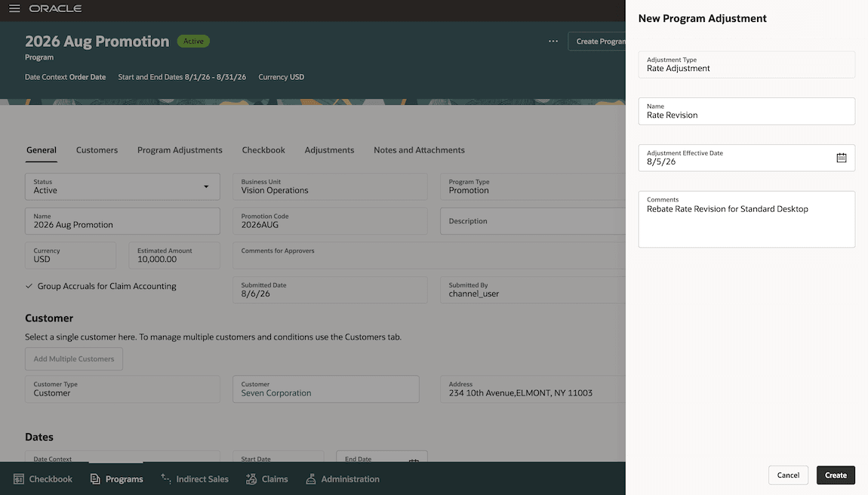
Task: Open the Notes and Attachments tab
Action: tap(419, 150)
